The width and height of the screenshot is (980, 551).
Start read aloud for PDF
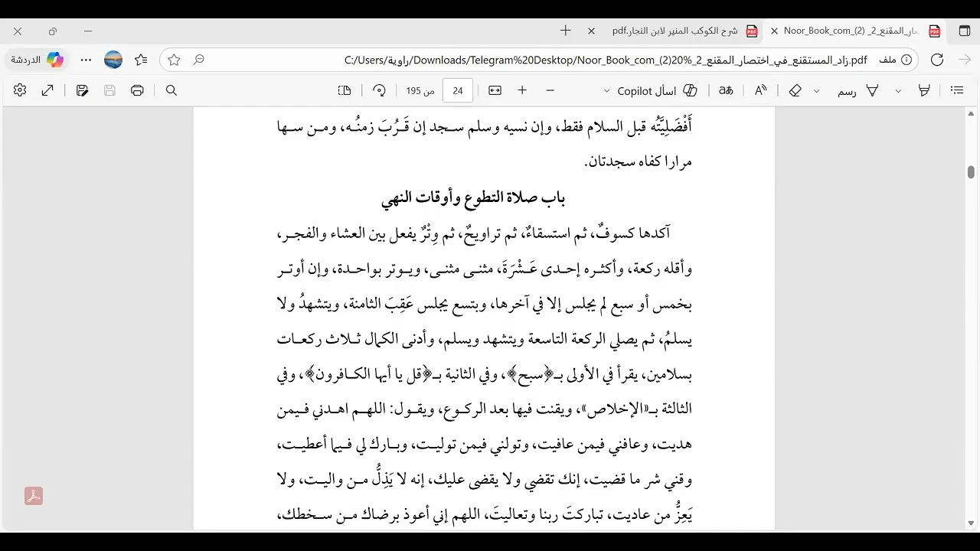[760, 90]
